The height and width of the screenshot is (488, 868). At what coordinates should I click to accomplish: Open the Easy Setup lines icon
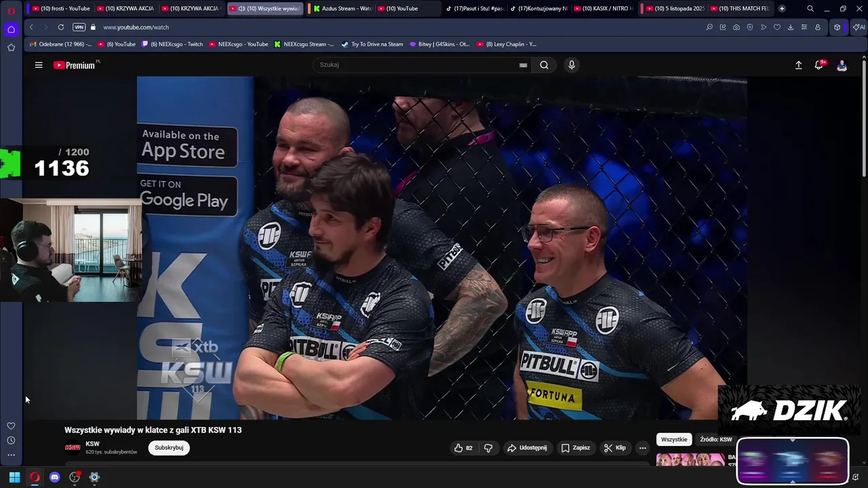coord(804,27)
